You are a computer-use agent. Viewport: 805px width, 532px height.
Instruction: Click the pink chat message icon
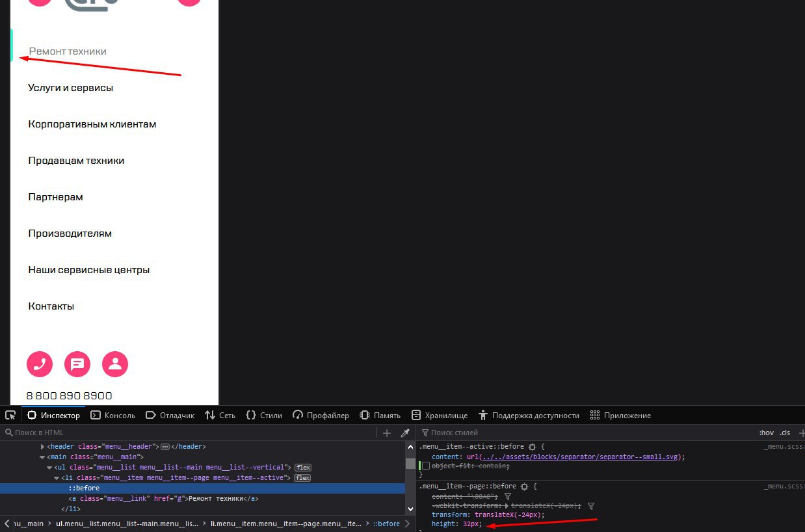click(x=77, y=364)
